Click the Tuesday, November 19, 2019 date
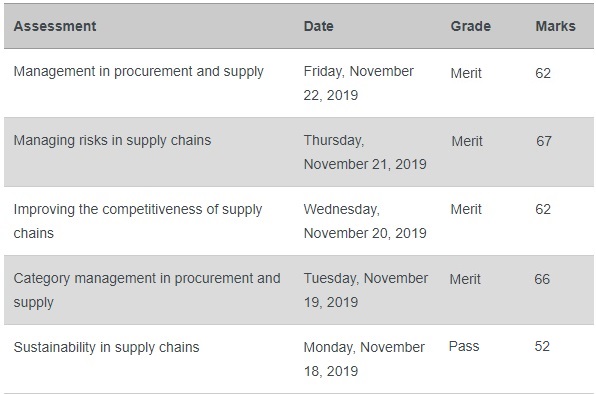Image resolution: width=596 pixels, height=394 pixels. coord(366,290)
